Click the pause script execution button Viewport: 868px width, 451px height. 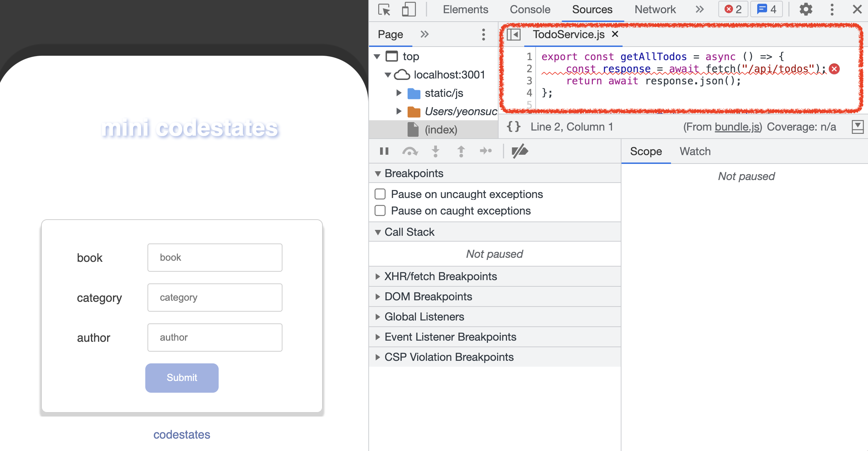pyautogui.click(x=384, y=151)
